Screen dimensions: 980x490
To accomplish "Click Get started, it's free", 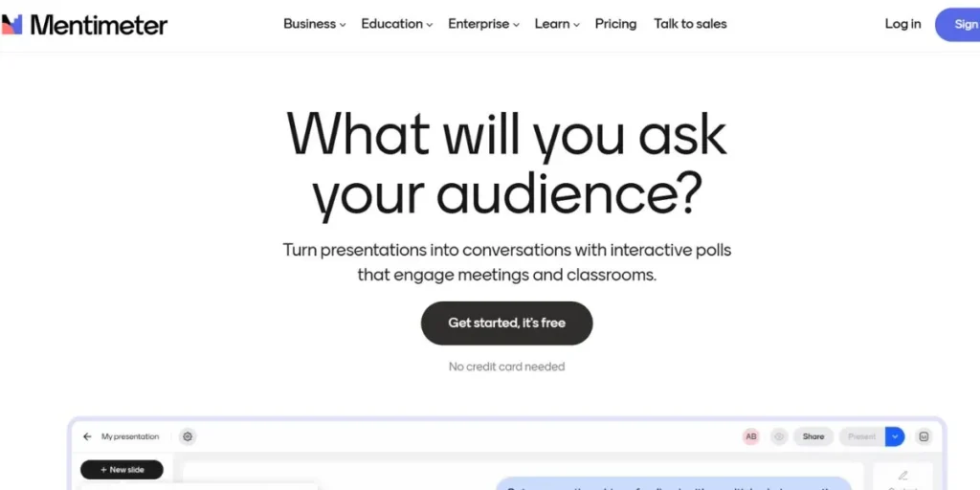I will [x=506, y=323].
